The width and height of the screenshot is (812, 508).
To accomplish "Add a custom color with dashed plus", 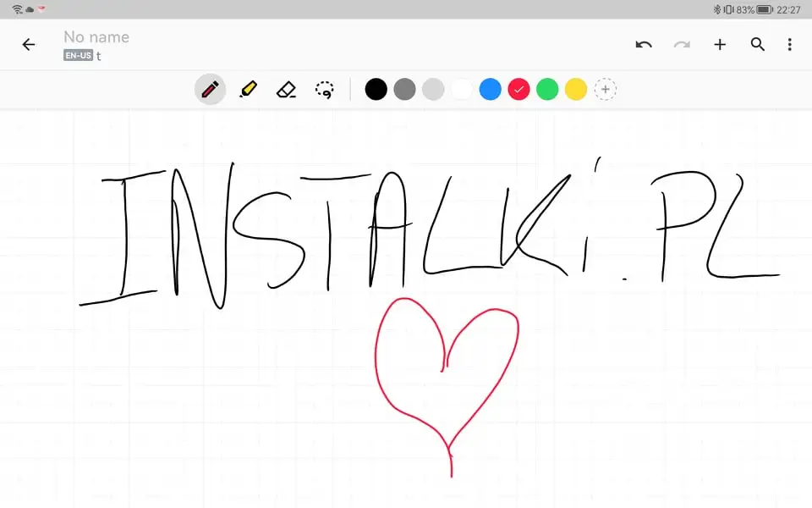I will (605, 89).
